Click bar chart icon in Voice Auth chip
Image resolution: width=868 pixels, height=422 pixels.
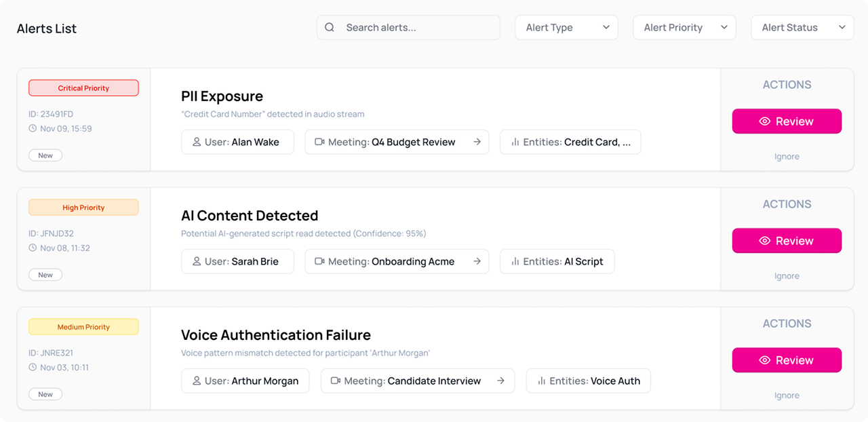(541, 381)
